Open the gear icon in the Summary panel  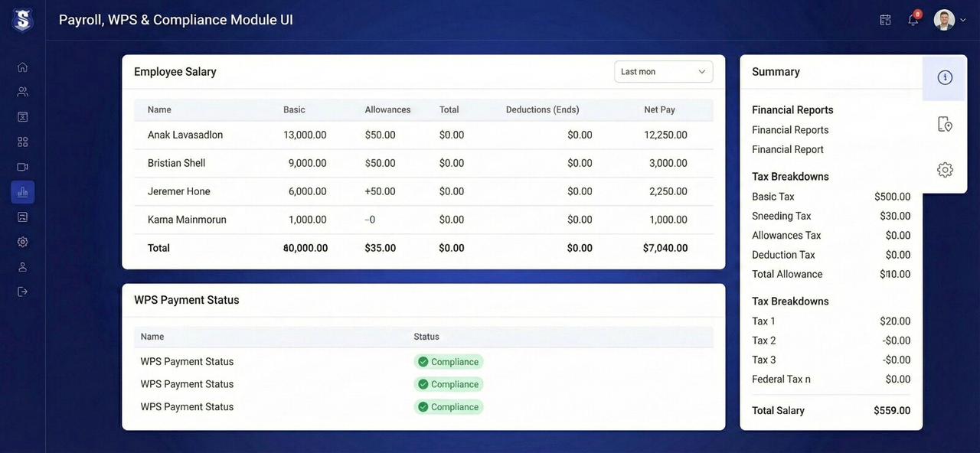[x=946, y=170]
